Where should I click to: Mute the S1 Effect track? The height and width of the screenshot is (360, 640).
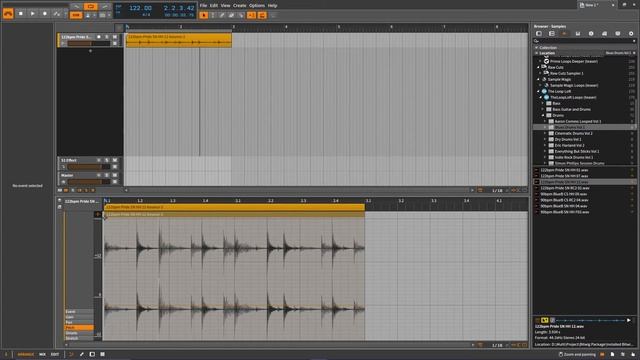115,160
